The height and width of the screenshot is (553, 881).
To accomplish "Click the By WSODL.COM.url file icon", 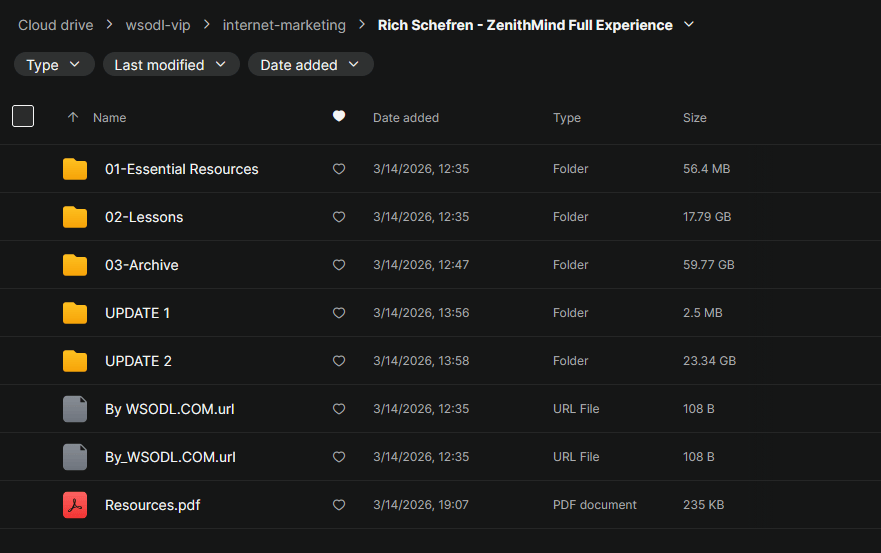I will pyautogui.click(x=75, y=409).
